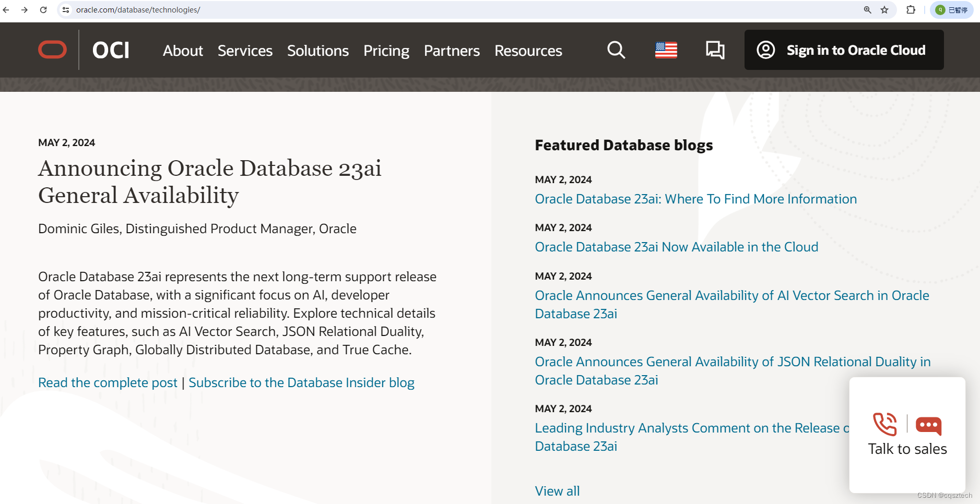The image size is (980, 504).
Task: Click the Featured Database blogs heading
Action: [624, 145]
